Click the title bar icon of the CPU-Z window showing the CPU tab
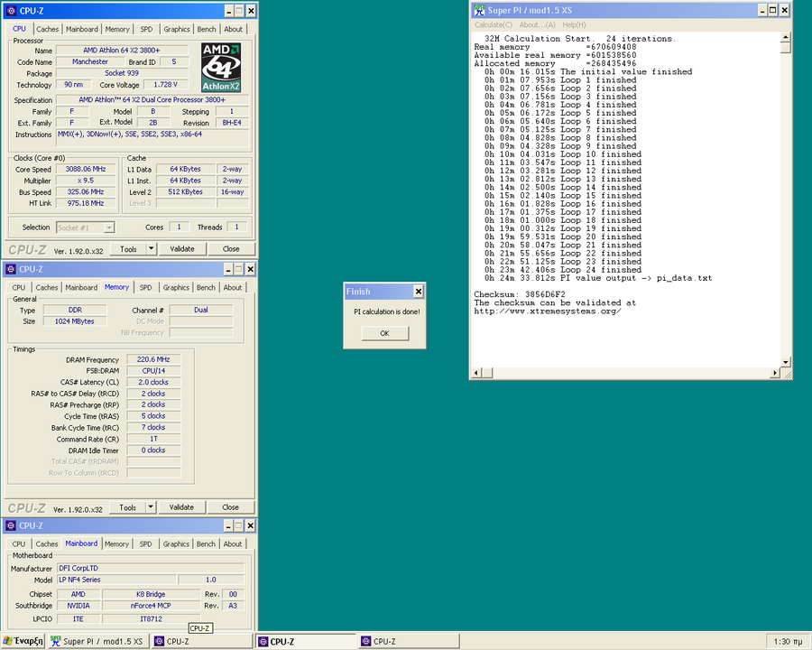Viewport: 812px width, 650px height. click(x=11, y=10)
